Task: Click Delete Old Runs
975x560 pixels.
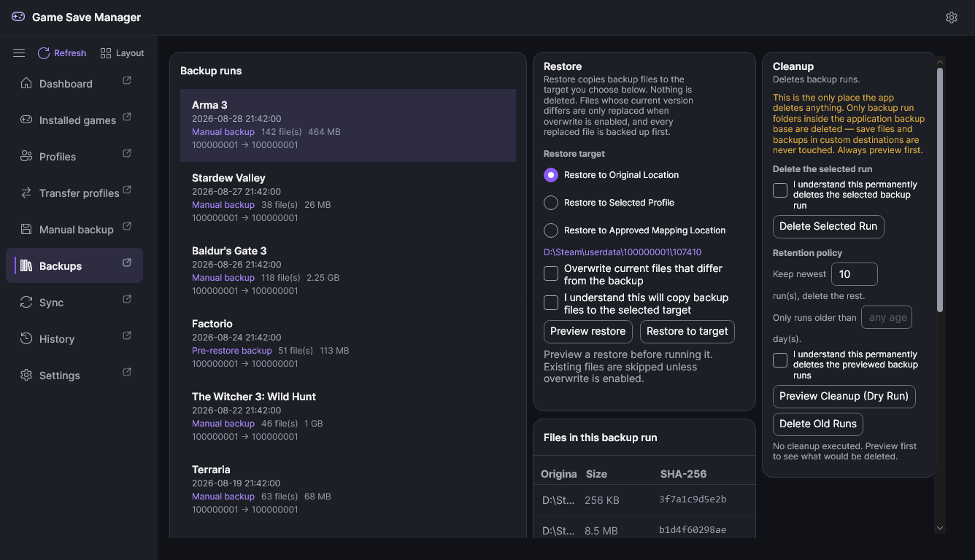Action: point(818,424)
